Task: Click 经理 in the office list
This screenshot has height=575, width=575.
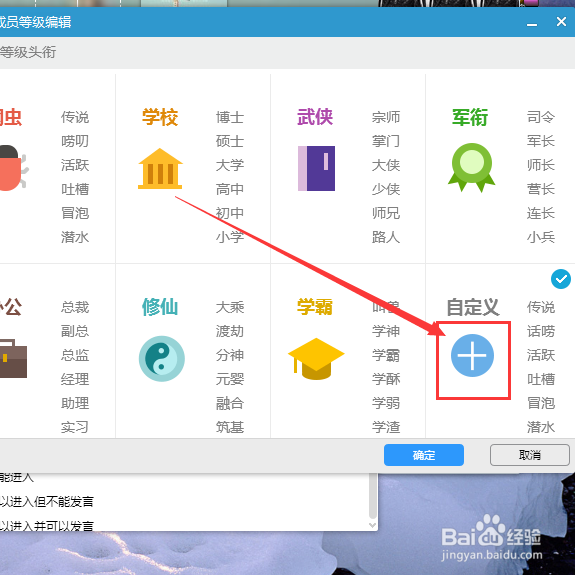Action: tap(75, 379)
